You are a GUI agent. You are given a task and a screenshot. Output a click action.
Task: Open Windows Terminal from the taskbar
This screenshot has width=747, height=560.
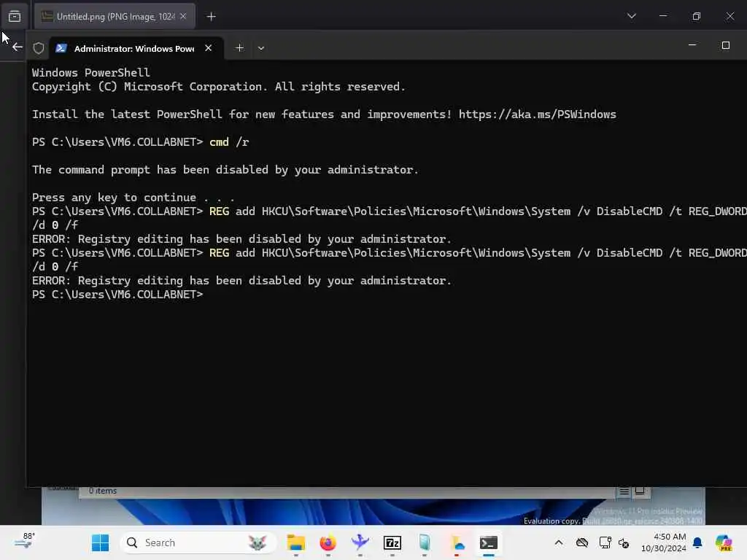489,542
